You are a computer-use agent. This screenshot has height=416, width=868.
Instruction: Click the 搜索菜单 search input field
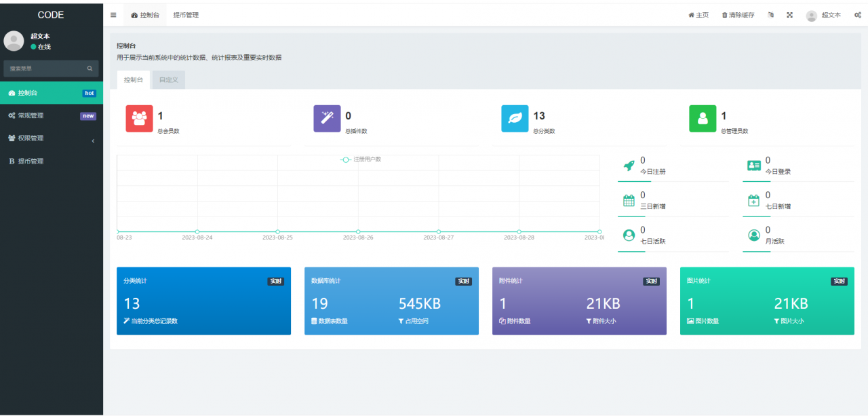(45, 69)
